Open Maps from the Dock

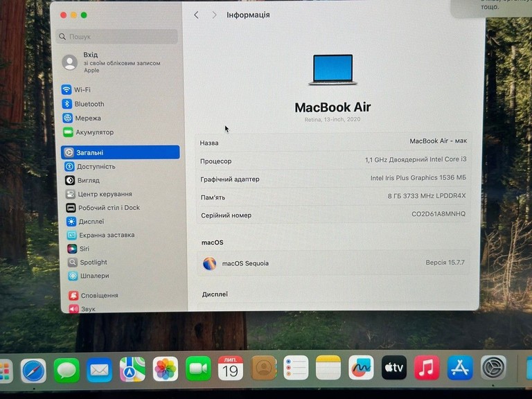click(x=132, y=369)
